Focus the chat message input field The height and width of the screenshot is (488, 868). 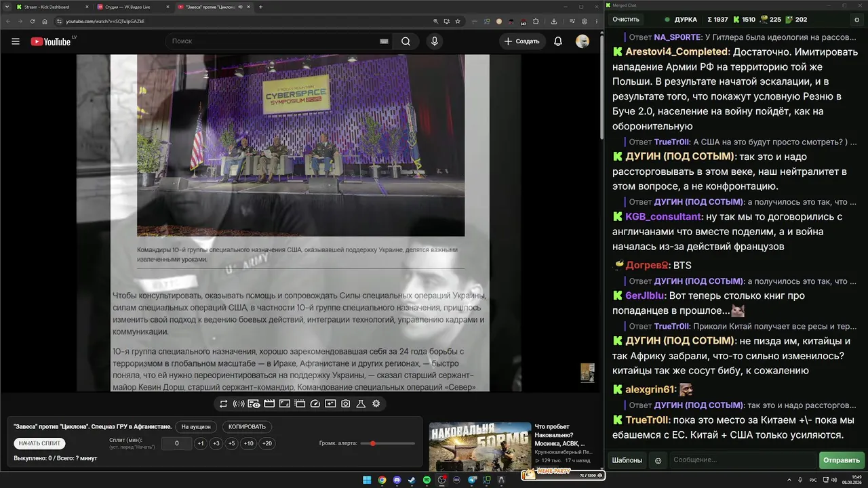[743, 460]
